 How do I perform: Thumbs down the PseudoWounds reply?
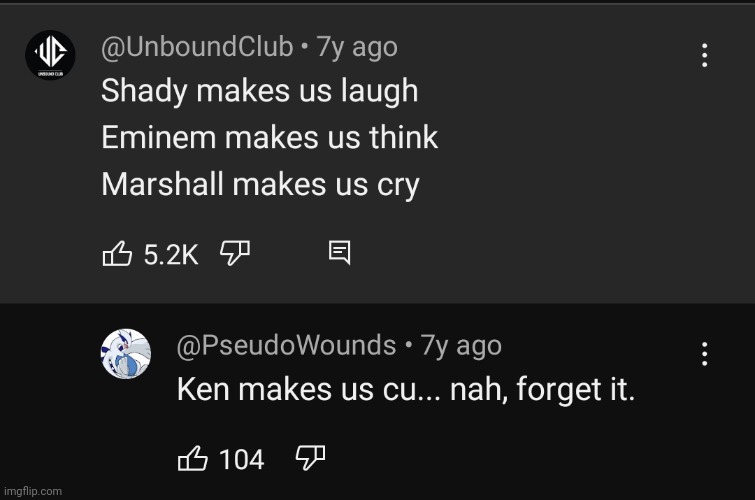310,459
